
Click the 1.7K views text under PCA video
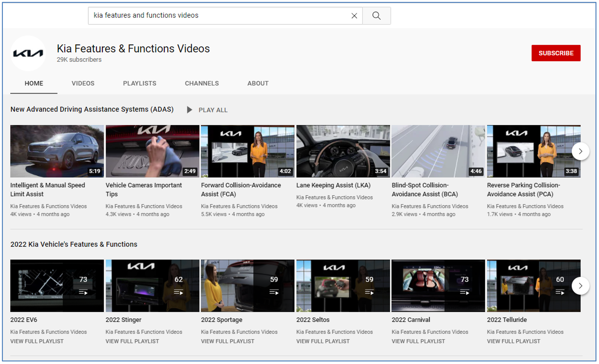click(500, 214)
